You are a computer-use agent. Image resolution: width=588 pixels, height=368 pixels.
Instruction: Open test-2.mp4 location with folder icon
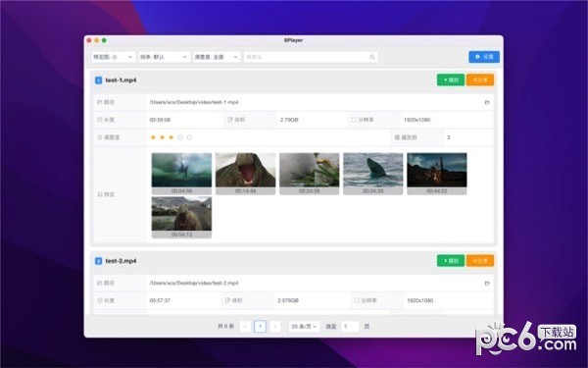click(x=487, y=284)
